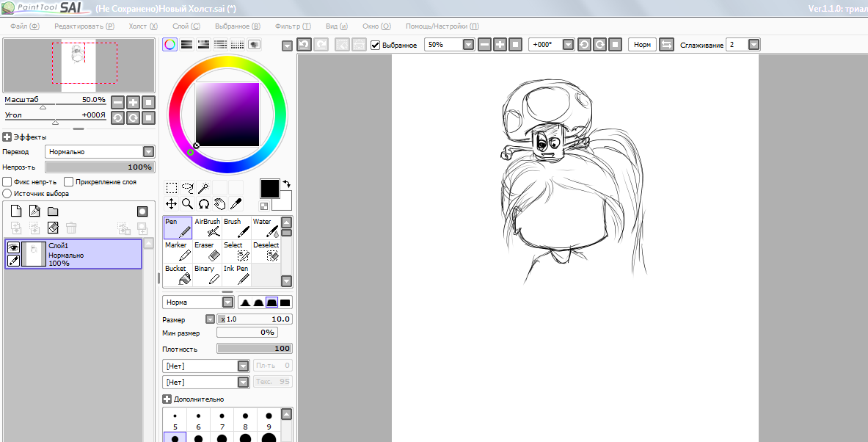This screenshot has height=442, width=868.
Task: Swap foreground and background colors arrow
Action: (287, 184)
